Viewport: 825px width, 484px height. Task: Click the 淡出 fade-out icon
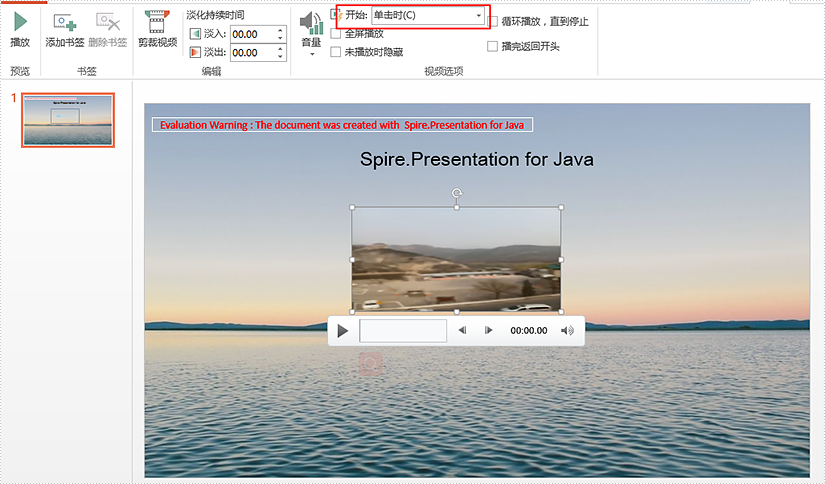(x=195, y=52)
